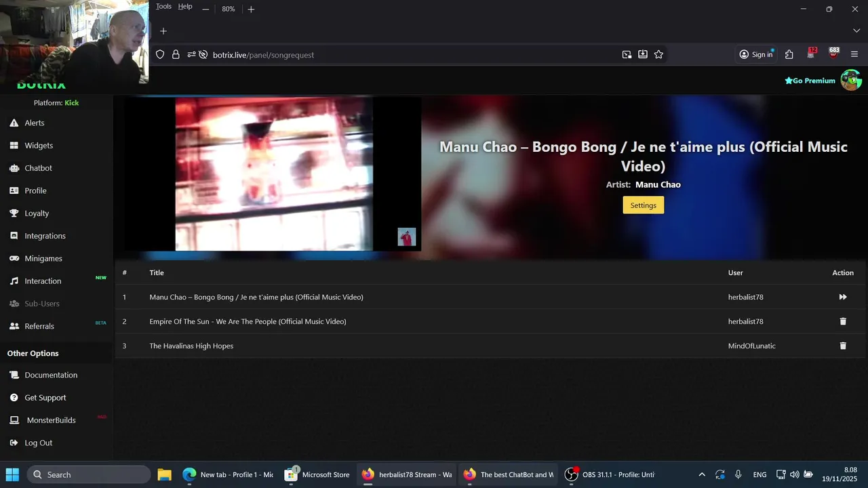
Task: Reset the 80% zoom level
Action: tap(229, 9)
